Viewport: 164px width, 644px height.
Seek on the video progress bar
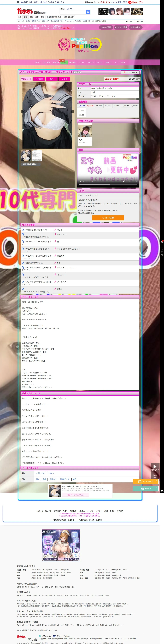click(108, 184)
